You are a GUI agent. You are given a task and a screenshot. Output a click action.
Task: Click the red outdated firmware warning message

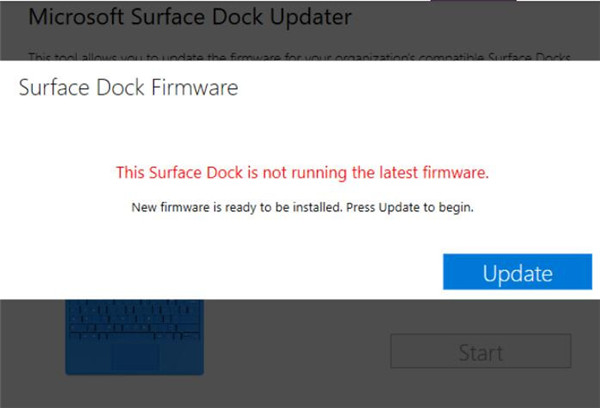[302, 173]
